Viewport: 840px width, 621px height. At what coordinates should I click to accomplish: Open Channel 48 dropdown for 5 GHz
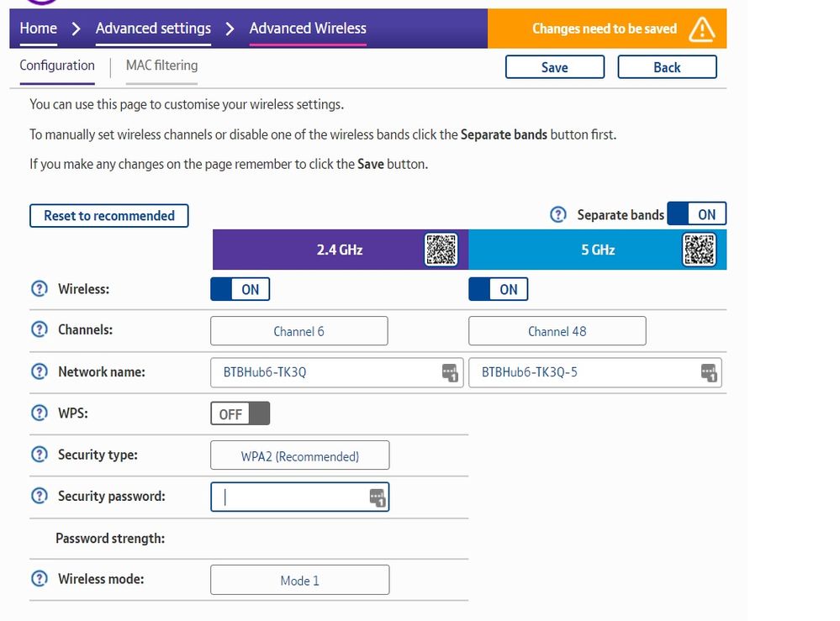(557, 331)
